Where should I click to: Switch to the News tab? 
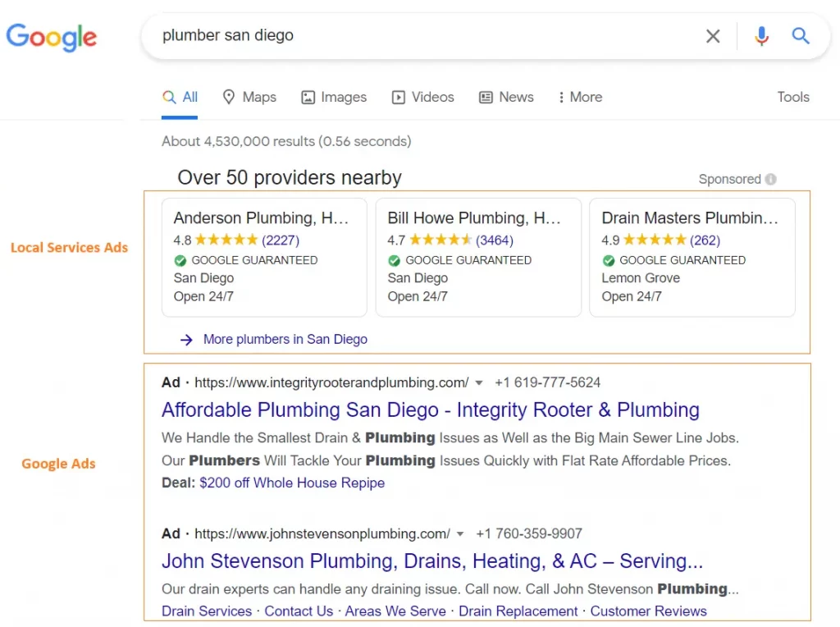506,97
